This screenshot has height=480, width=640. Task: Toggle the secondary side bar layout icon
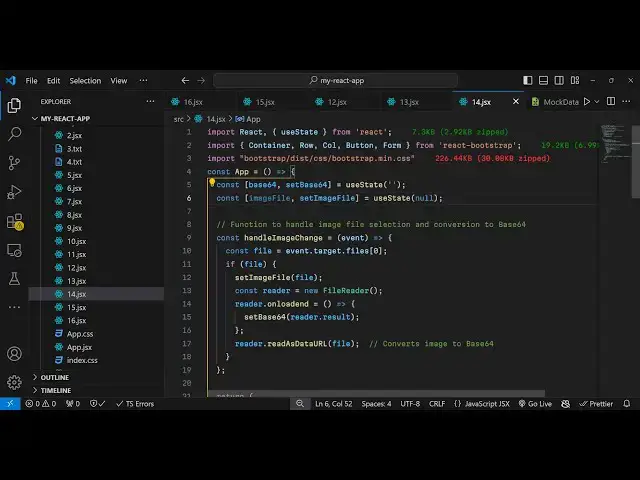point(559,80)
